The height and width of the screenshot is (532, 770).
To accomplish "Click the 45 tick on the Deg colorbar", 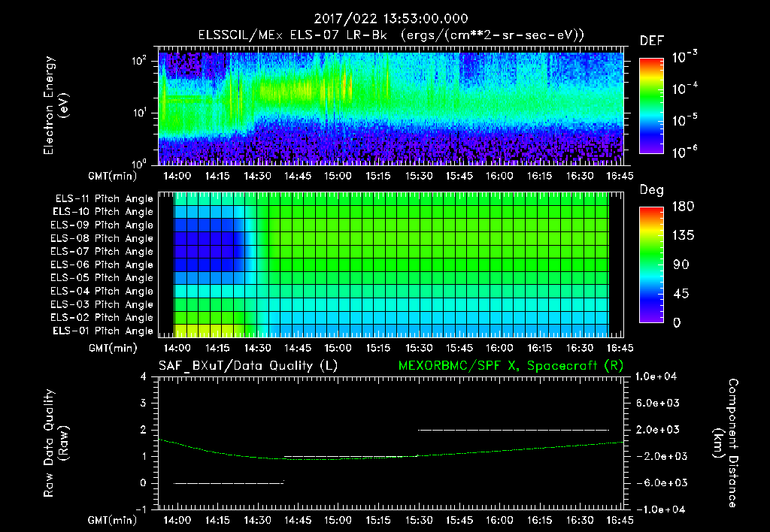I will pyautogui.click(x=681, y=294).
